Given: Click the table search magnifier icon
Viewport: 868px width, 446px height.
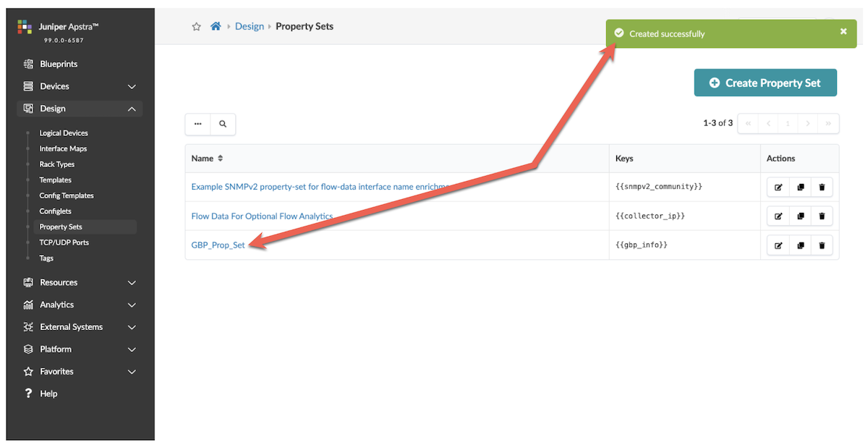Looking at the screenshot, I should click(x=223, y=124).
